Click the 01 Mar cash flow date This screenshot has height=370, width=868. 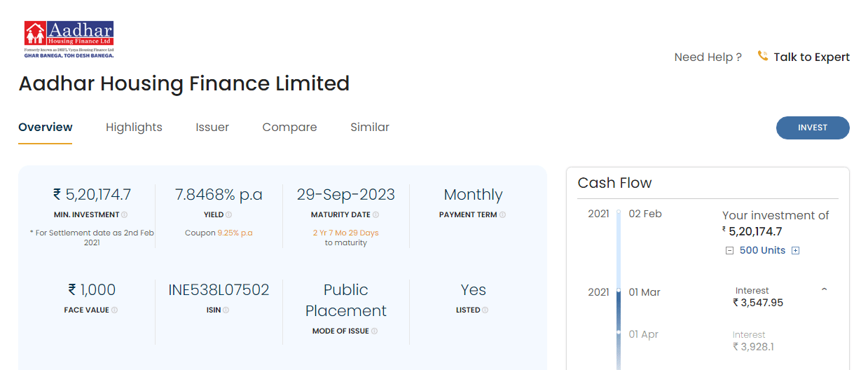click(x=645, y=292)
